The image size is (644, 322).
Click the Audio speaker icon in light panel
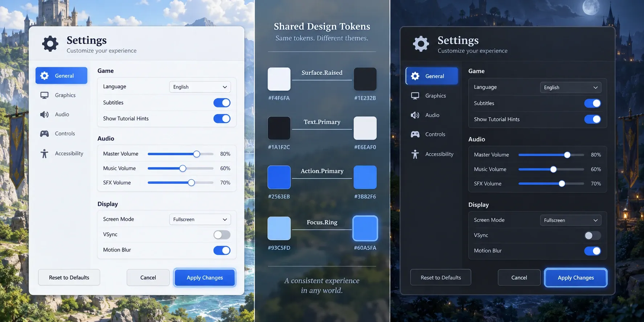(x=44, y=115)
